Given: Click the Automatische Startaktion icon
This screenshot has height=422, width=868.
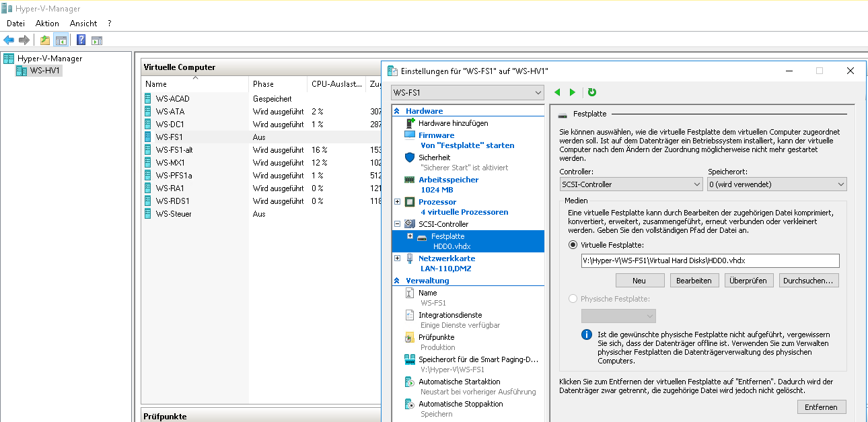Looking at the screenshot, I should (410, 382).
